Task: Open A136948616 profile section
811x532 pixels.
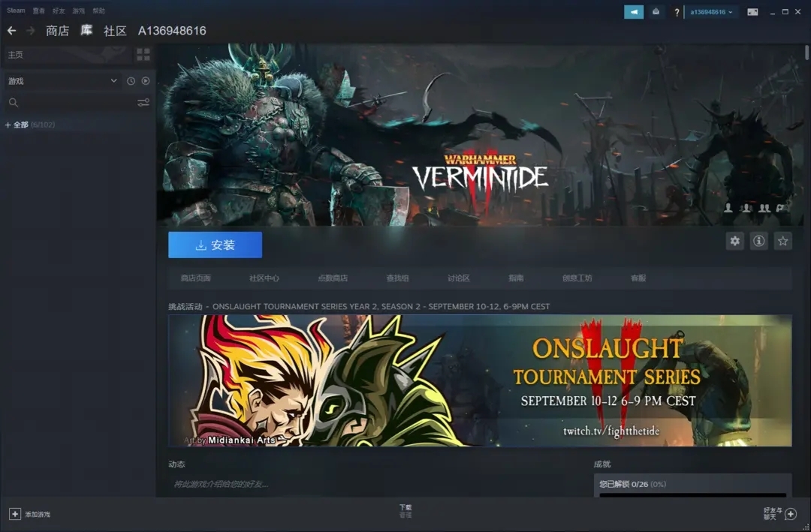Action: coord(172,31)
